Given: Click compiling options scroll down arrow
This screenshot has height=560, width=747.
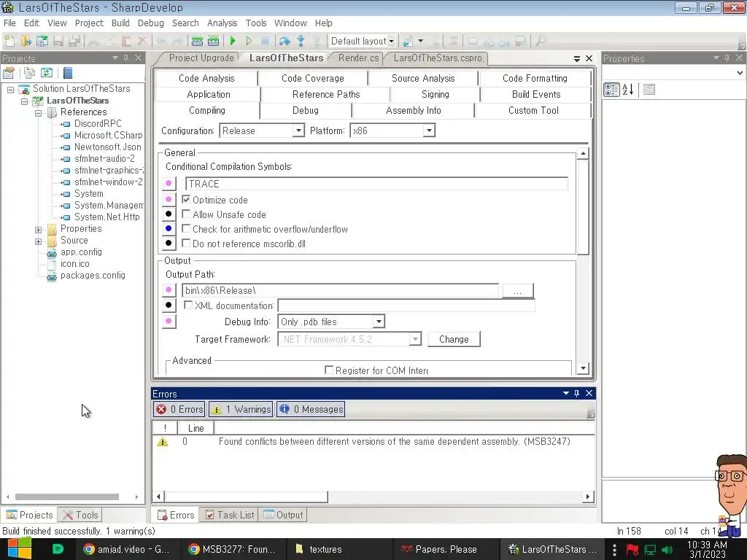Looking at the screenshot, I should pos(583,368).
